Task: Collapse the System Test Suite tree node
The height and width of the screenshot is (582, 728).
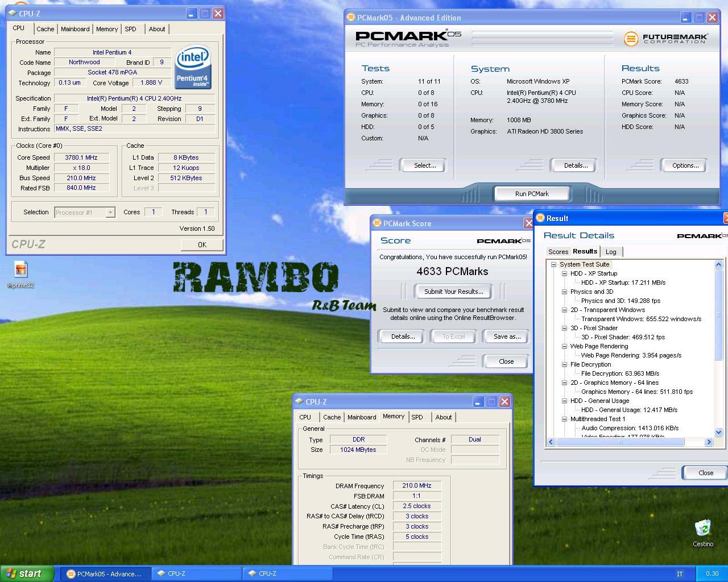Action: coord(553,264)
